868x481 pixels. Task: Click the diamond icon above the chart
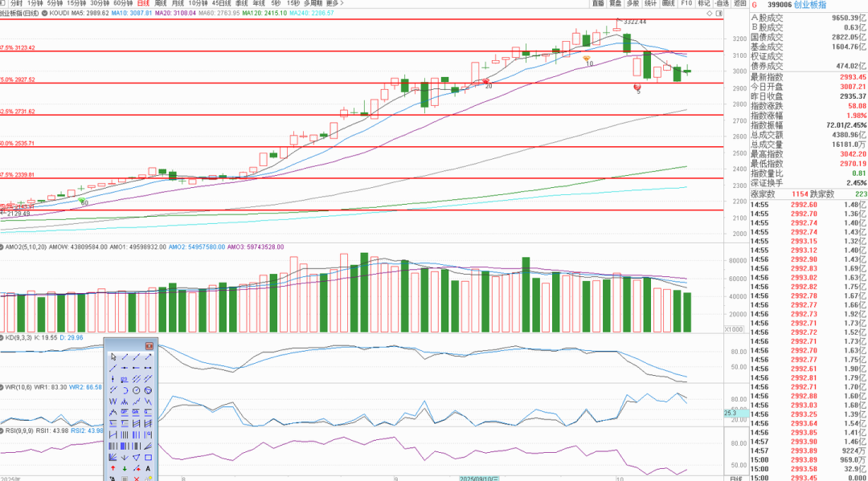click(710, 14)
